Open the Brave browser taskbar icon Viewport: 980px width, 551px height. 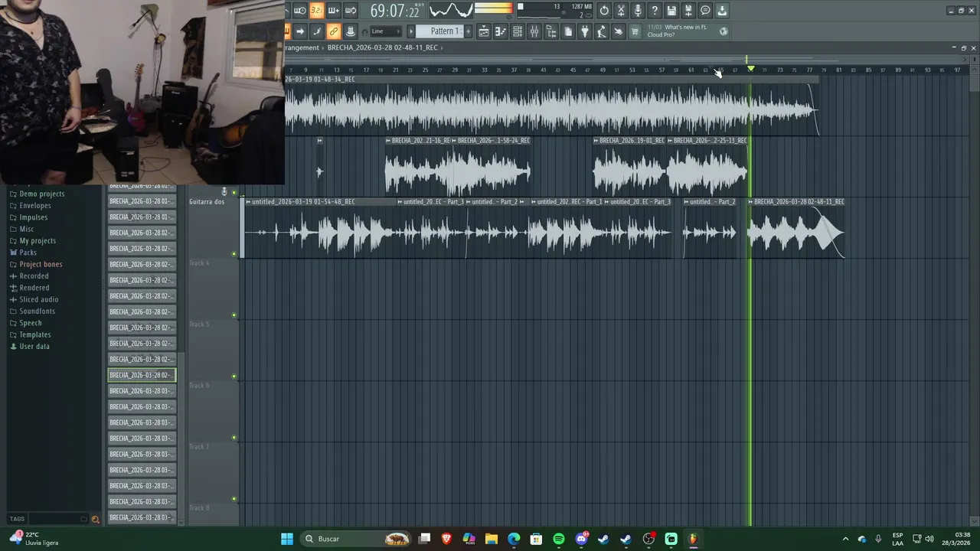tap(447, 539)
